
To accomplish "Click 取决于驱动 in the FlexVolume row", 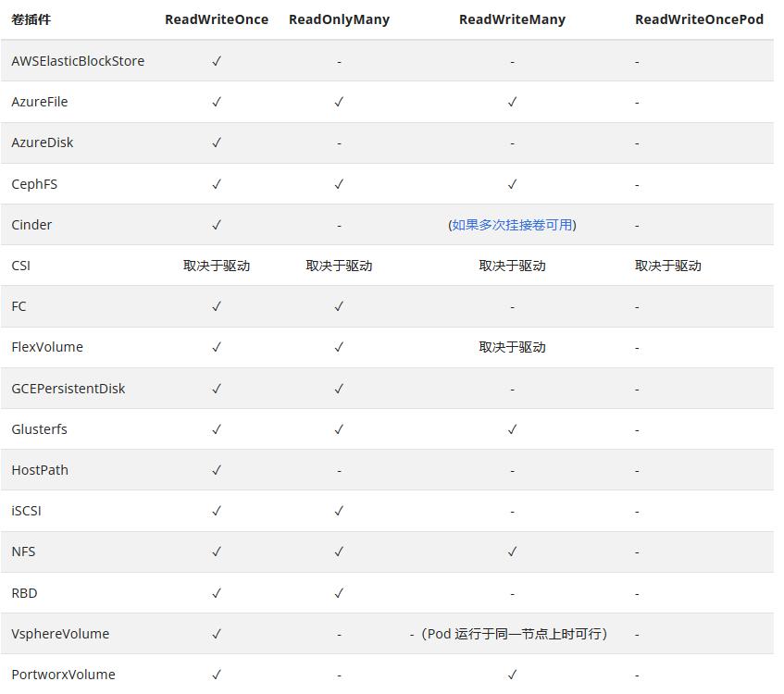I will (x=512, y=347).
